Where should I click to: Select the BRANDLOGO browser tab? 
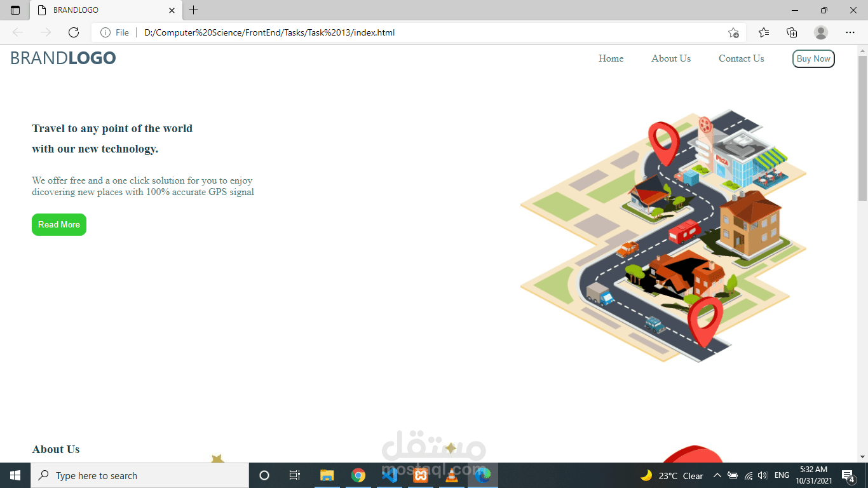[106, 10]
